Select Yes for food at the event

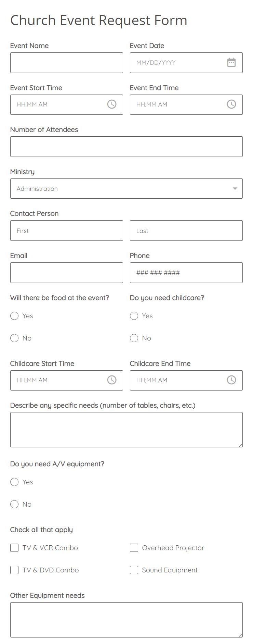point(14,316)
